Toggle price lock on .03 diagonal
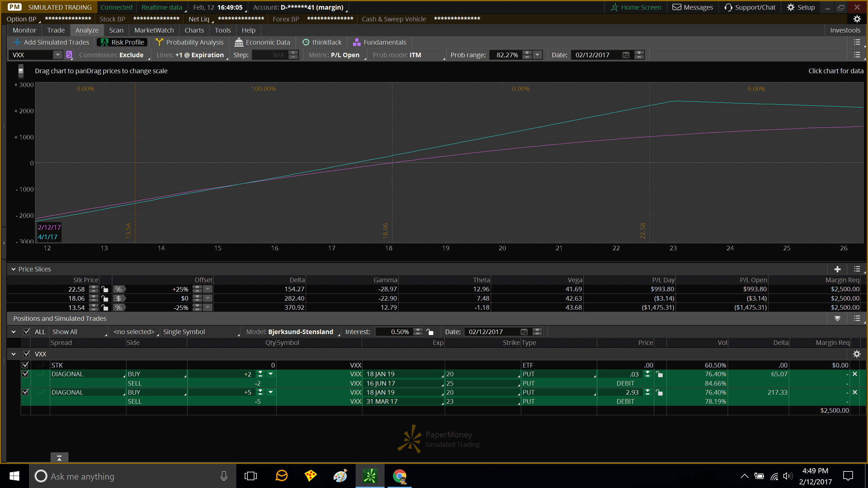The height and width of the screenshot is (488, 868). click(659, 374)
